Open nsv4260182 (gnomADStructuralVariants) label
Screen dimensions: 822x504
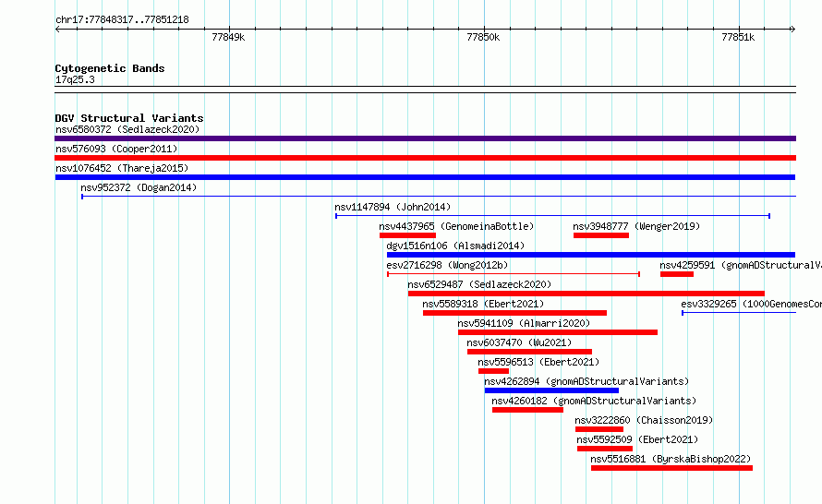tap(594, 401)
